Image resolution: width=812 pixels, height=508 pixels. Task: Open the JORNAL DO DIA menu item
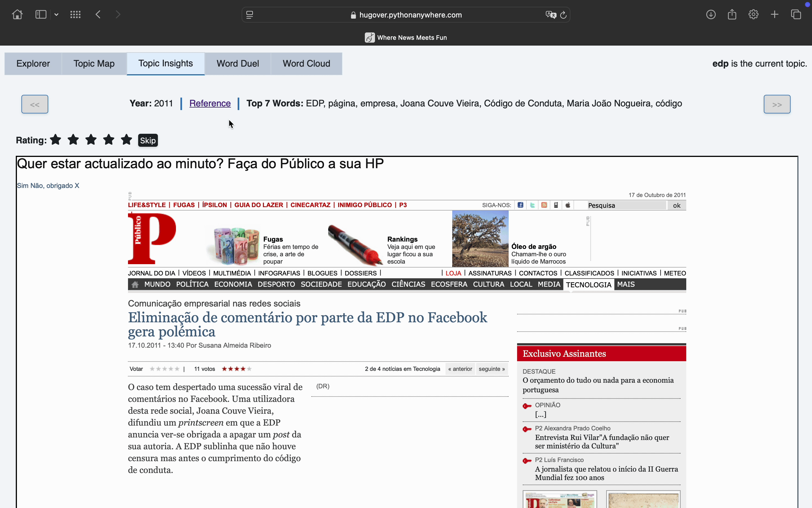[152, 273]
